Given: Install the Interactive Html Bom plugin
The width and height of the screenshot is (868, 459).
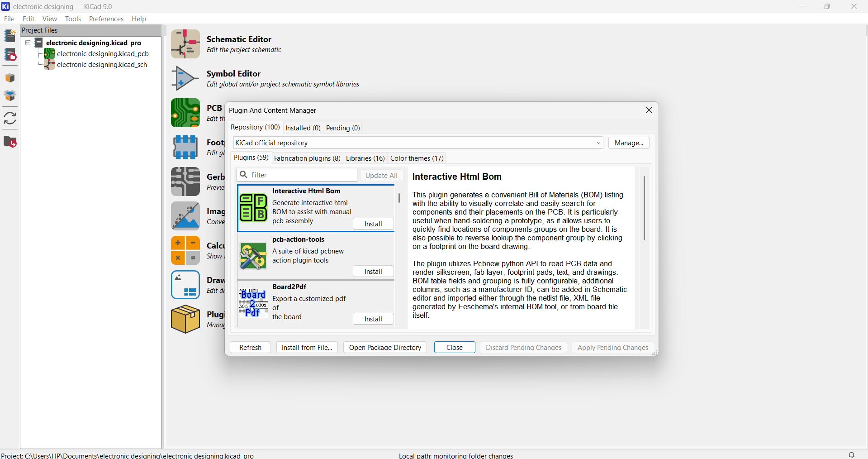Looking at the screenshot, I should click(373, 224).
